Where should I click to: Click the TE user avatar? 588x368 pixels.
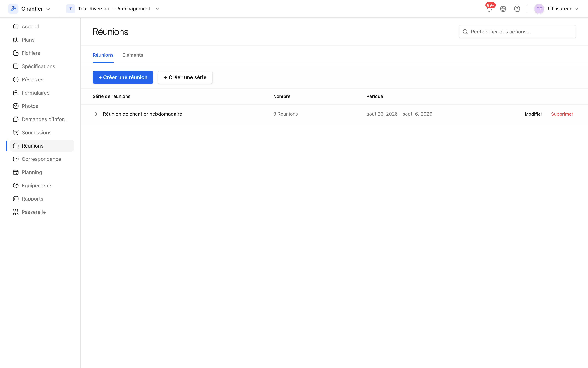(539, 9)
